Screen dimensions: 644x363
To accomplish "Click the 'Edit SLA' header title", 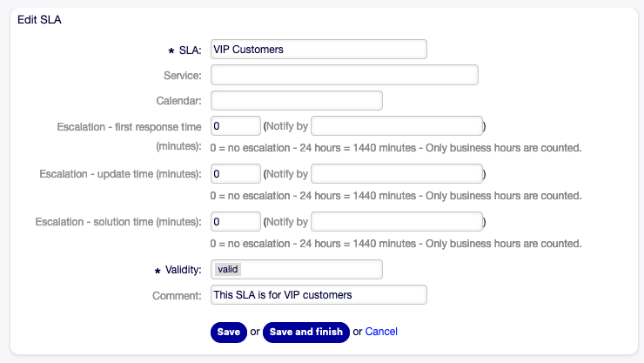I will pos(39,20).
